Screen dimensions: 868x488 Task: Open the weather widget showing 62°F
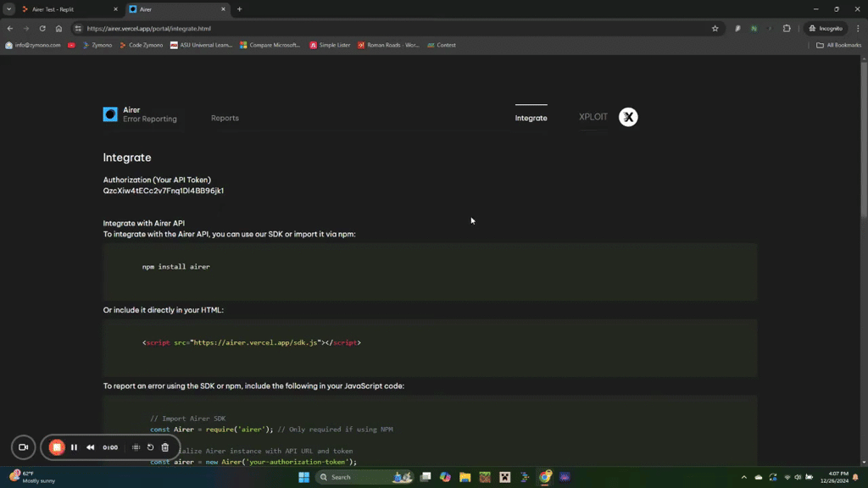click(x=32, y=477)
